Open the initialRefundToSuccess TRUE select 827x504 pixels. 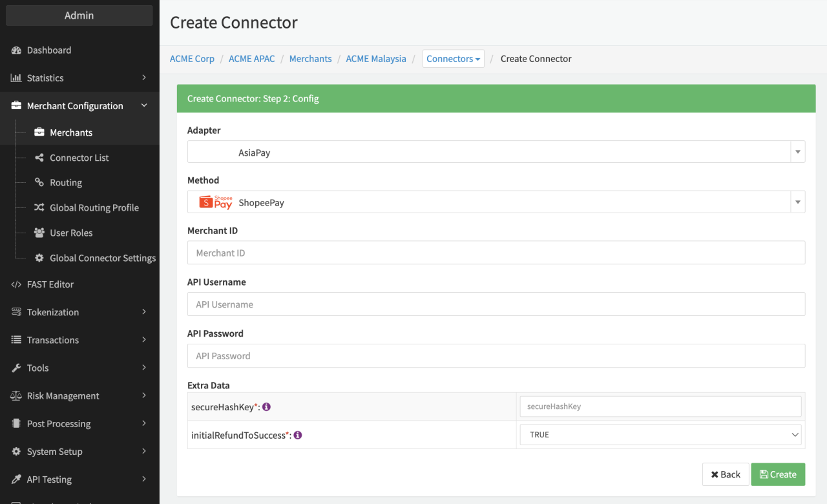click(x=660, y=435)
